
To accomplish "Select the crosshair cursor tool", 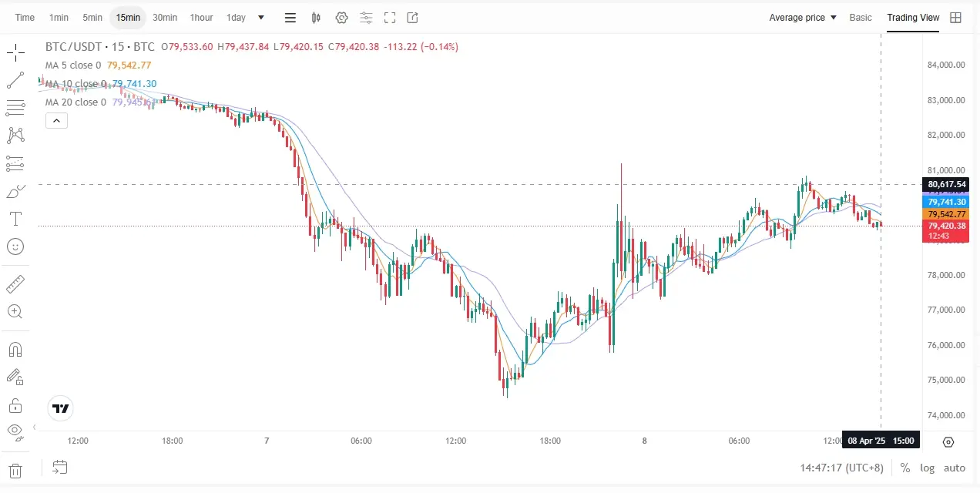I will click(15, 53).
